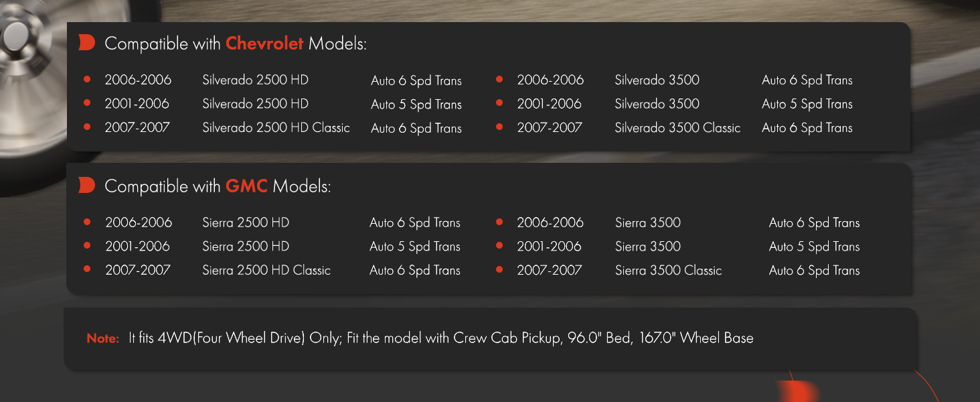980x402 pixels.
Task: Click the bullet before 2007-2007 Sierra 3500 Classic
Action: [x=499, y=269]
